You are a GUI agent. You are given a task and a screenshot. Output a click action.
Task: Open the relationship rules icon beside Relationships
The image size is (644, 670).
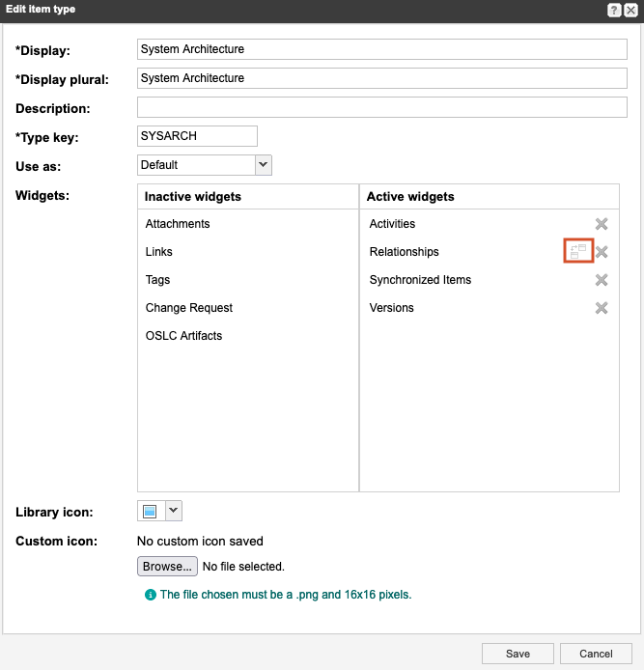[x=578, y=251]
